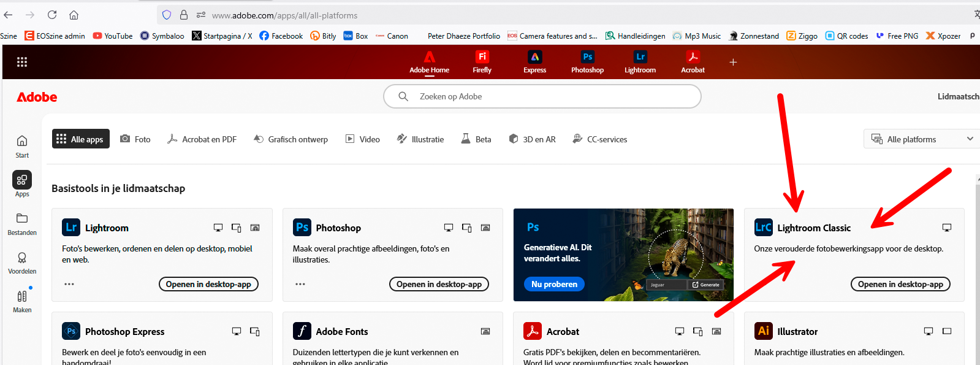This screenshot has width=980, height=365.
Task: Open Bestanden in the left sidebar
Action: pyautogui.click(x=22, y=223)
